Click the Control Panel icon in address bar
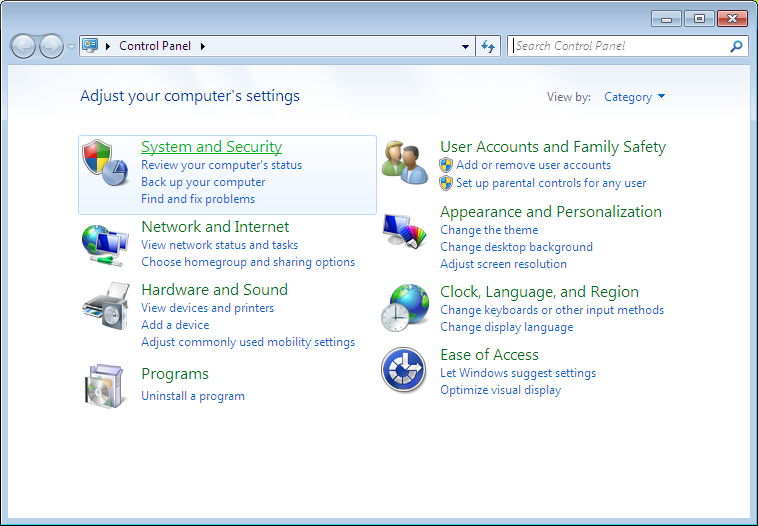Image resolution: width=758 pixels, height=526 pixels. tap(90, 45)
